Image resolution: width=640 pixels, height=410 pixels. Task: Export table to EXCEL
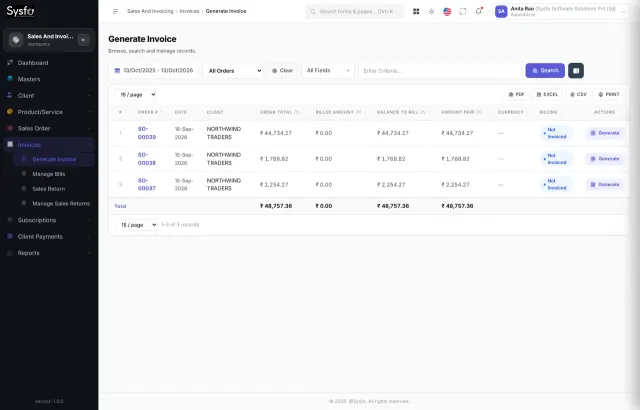(x=547, y=95)
